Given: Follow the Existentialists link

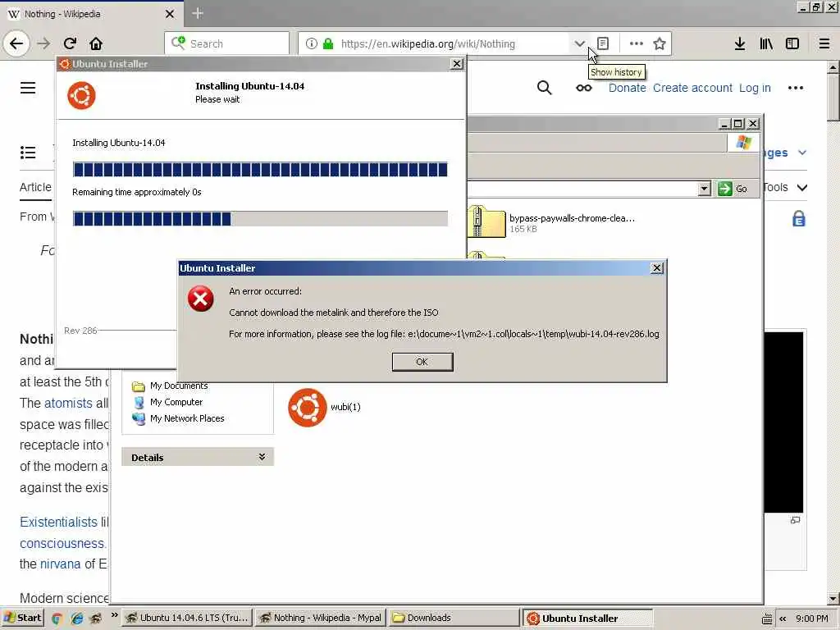Looking at the screenshot, I should (58, 522).
